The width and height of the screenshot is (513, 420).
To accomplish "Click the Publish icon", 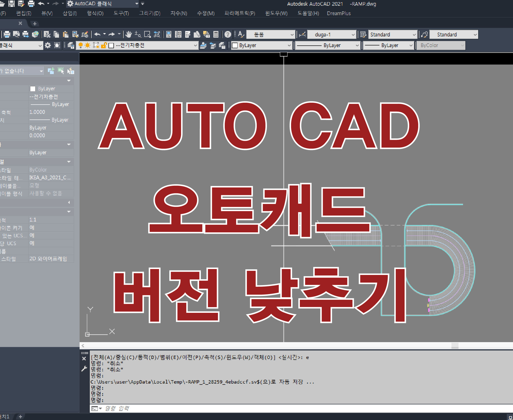I will [x=25, y=35].
